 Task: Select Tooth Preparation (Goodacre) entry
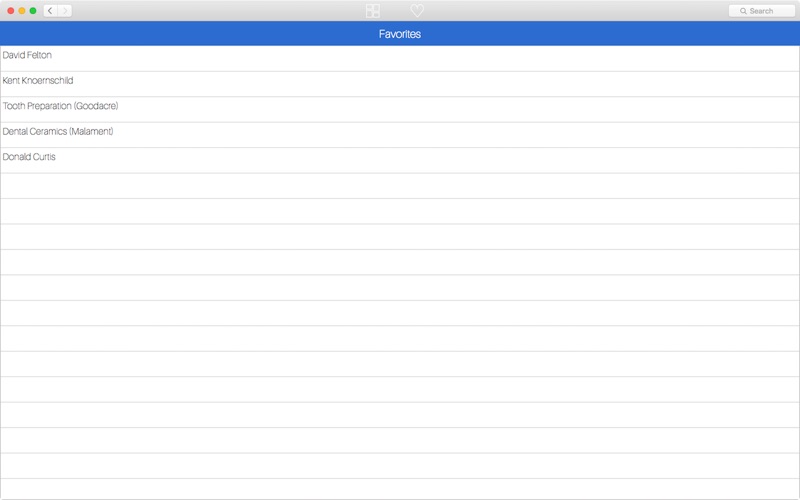[400, 110]
